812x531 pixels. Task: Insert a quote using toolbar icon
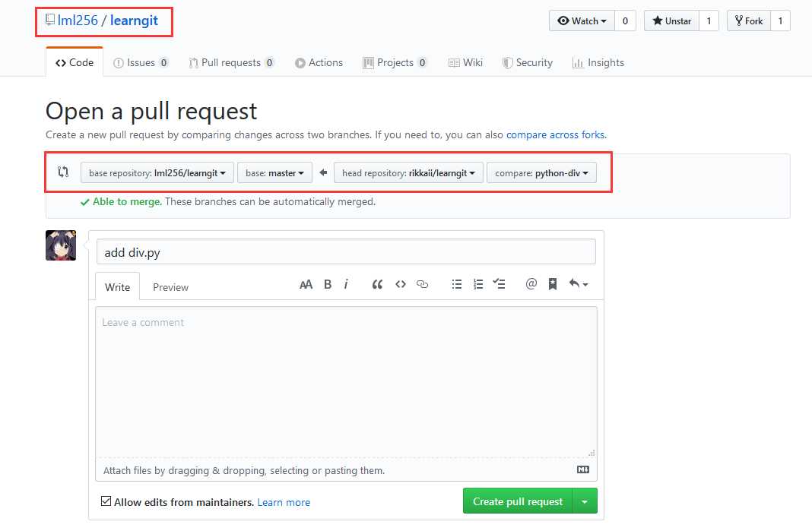pyautogui.click(x=377, y=284)
